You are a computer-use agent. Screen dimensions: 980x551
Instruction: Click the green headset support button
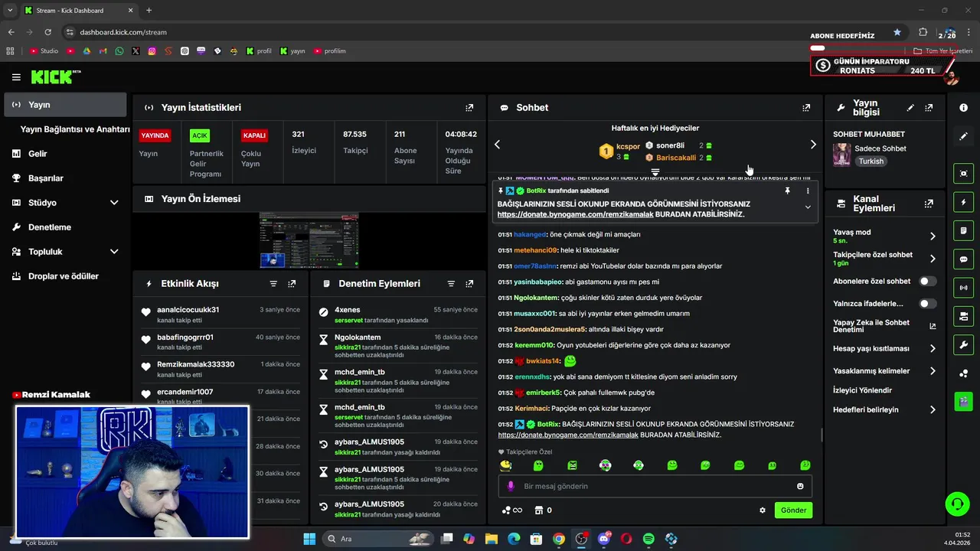click(x=957, y=504)
